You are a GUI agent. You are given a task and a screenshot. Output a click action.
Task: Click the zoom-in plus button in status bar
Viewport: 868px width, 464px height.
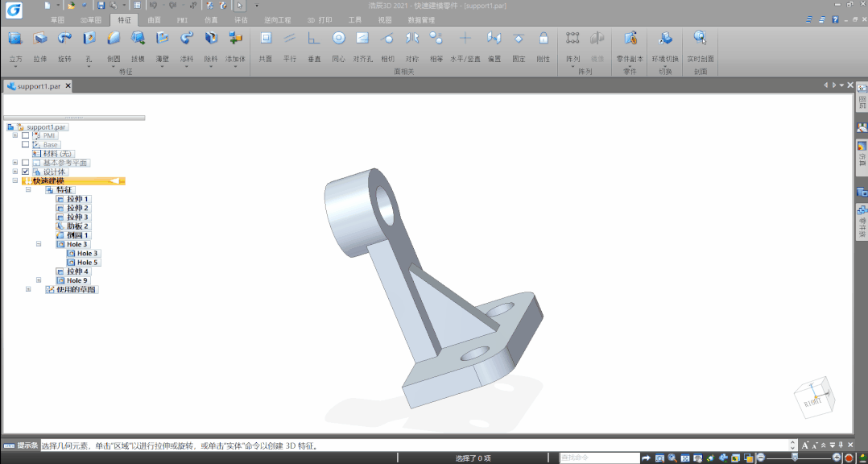click(x=837, y=458)
